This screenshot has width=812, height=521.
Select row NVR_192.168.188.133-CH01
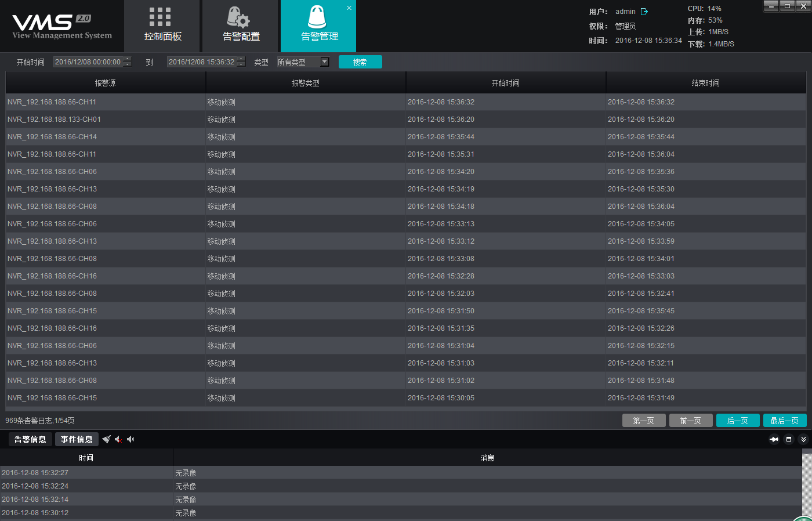click(x=406, y=120)
